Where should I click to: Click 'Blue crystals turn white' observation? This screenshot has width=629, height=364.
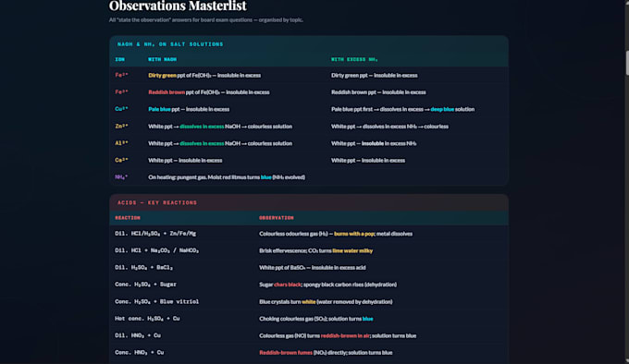click(x=326, y=301)
